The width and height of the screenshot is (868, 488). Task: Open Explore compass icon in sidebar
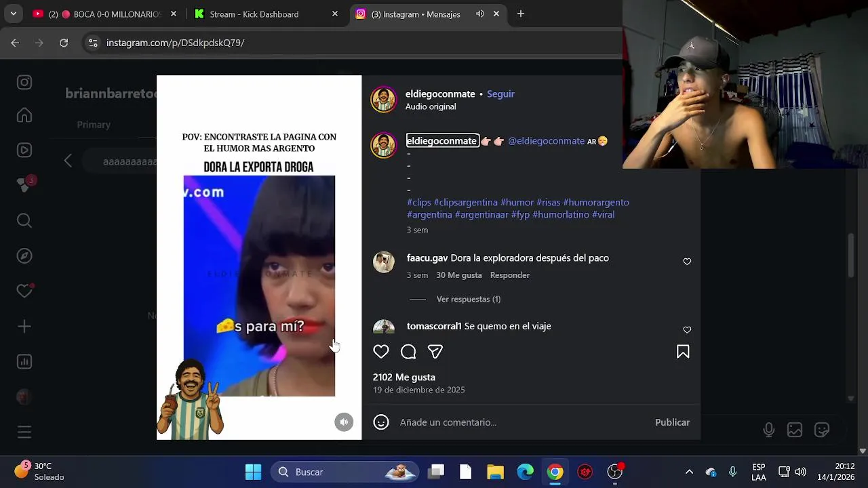pos(24,256)
